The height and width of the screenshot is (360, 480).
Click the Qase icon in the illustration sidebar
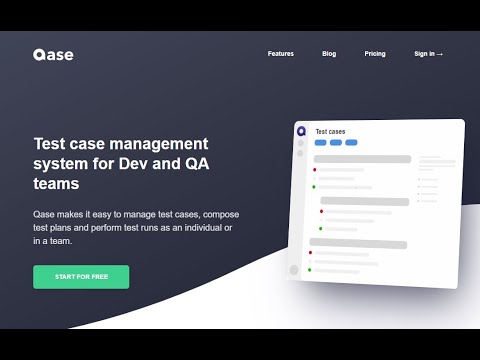[301, 131]
